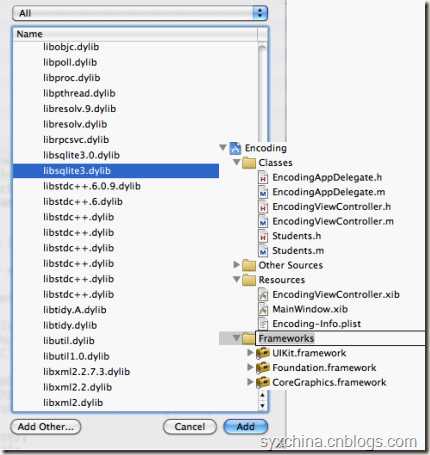Select the Frameworks group label

(x=286, y=339)
